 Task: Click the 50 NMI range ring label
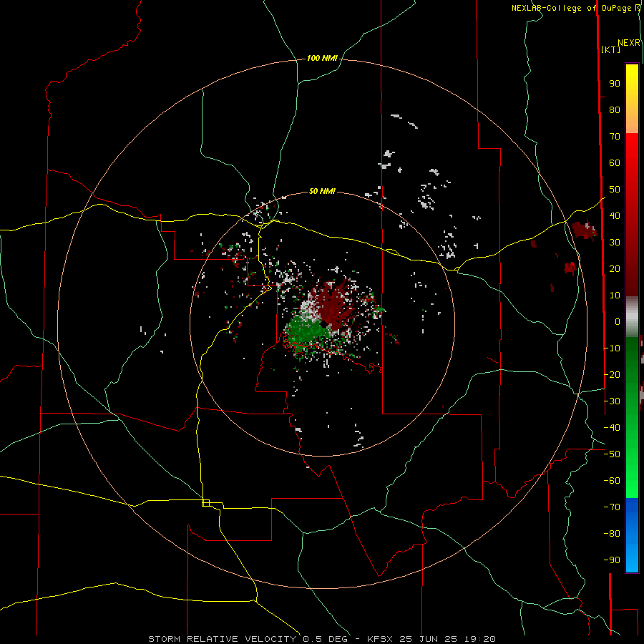322,191
